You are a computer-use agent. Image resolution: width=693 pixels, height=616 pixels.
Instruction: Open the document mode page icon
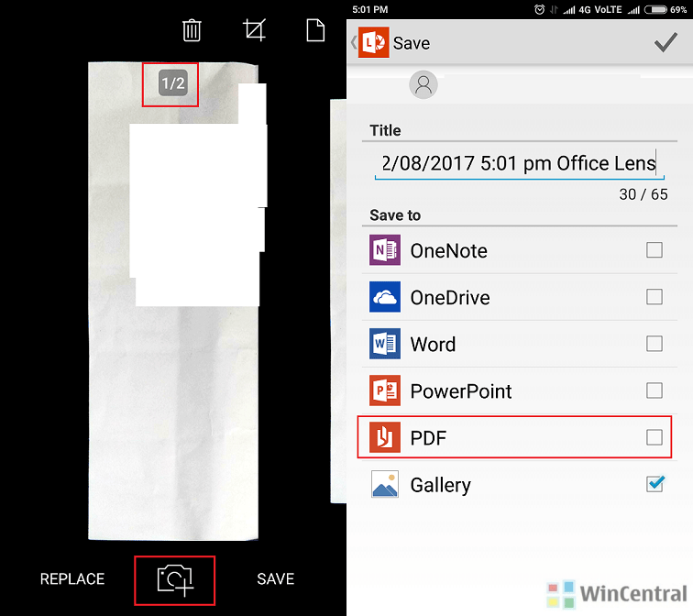coord(315,30)
